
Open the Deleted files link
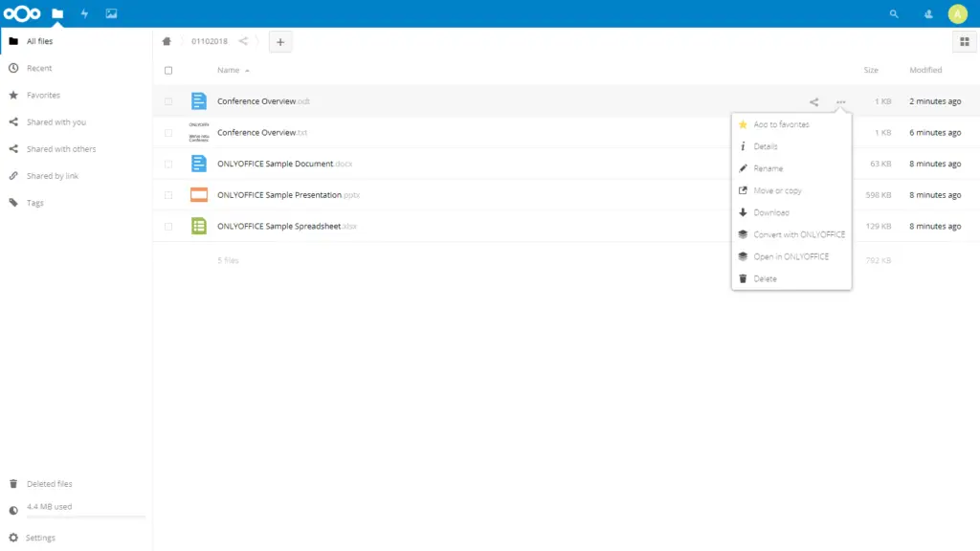(49, 484)
